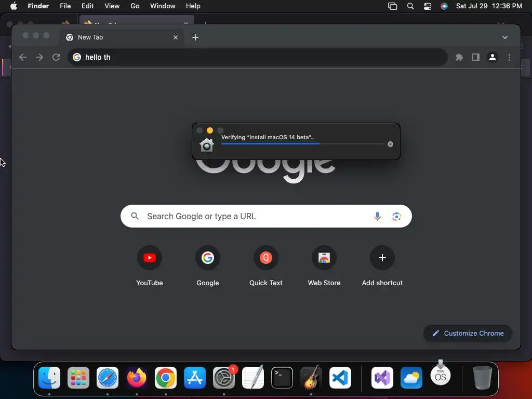This screenshot has width=532, height=399.
Task: Open System Settings from the Dock
Action: tap(224, 377)
